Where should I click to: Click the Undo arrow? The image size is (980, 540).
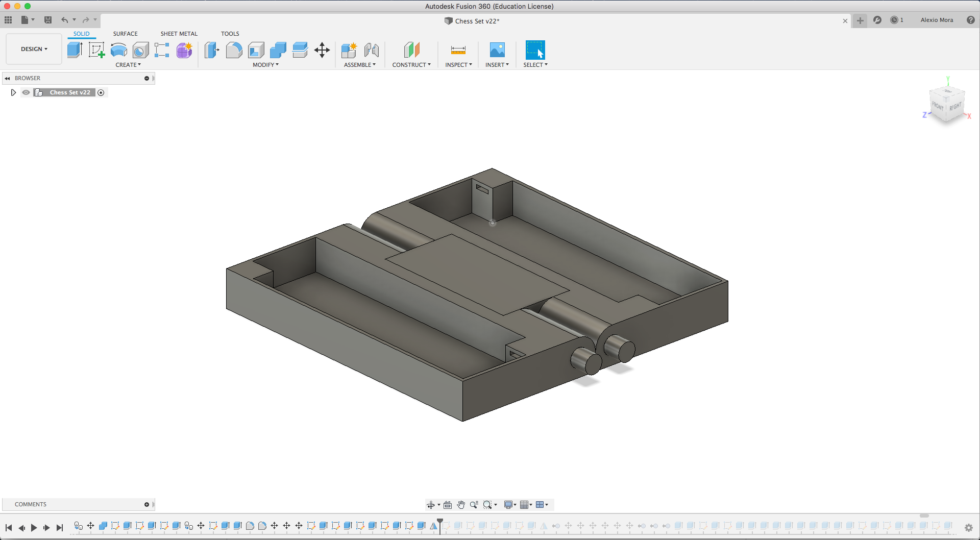pos(65,20)
